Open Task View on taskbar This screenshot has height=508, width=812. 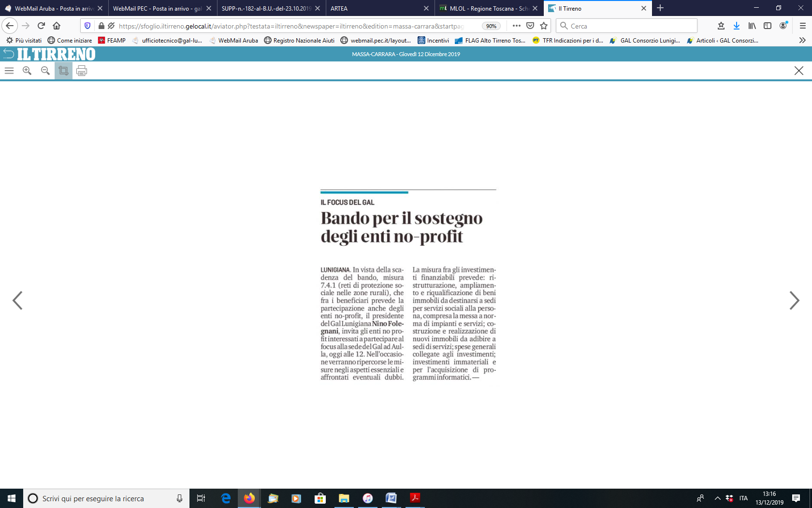201,498
